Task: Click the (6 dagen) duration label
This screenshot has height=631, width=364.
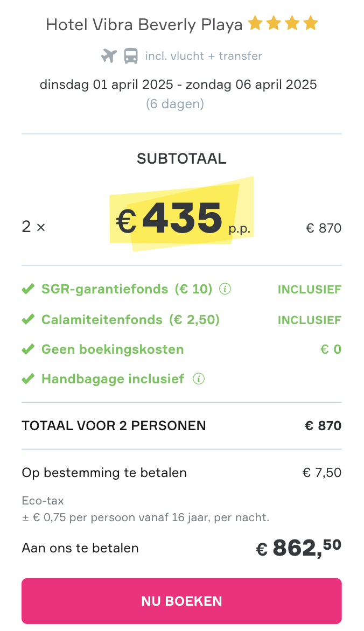Action: pyautogui.click(x=175, y=104)
